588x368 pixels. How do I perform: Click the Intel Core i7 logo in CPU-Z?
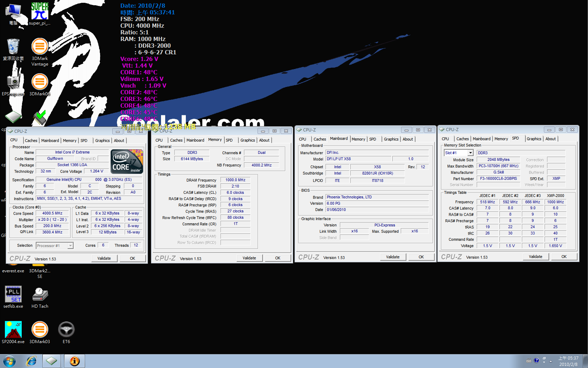(x=127, y=161)
